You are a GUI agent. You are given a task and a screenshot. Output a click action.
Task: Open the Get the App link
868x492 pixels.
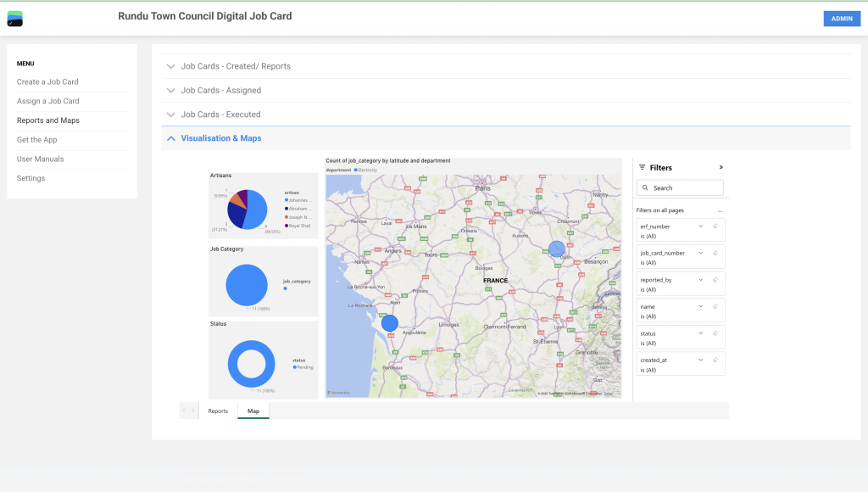pos(37,139)
